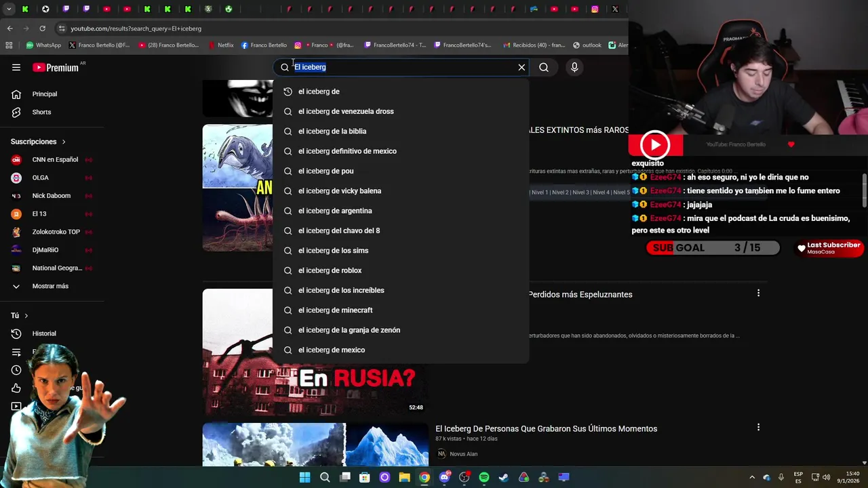The width and height of the screenshot is (868, 488).
Task: Clear the search box with X
Action: (x=521, y=67)
